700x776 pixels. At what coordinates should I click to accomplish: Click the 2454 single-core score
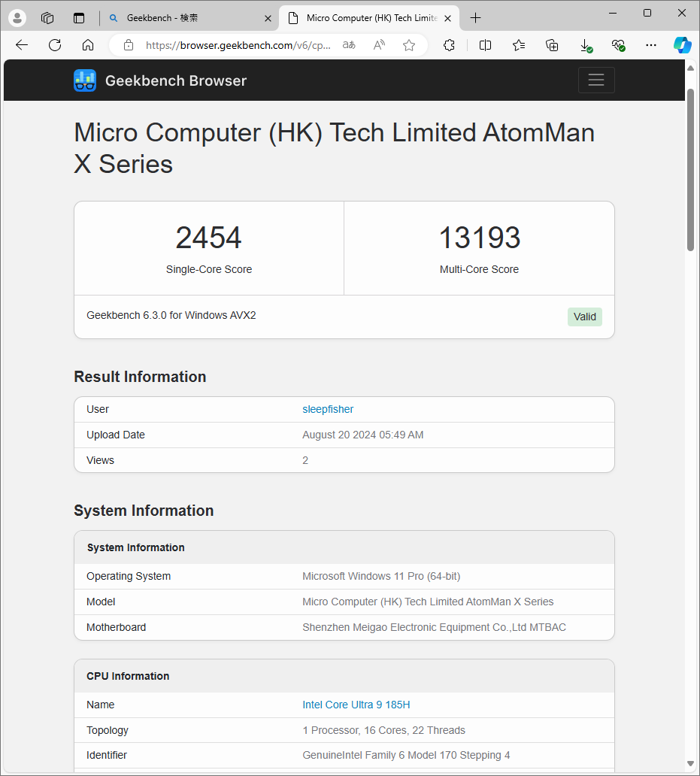(x=208, y=238)
